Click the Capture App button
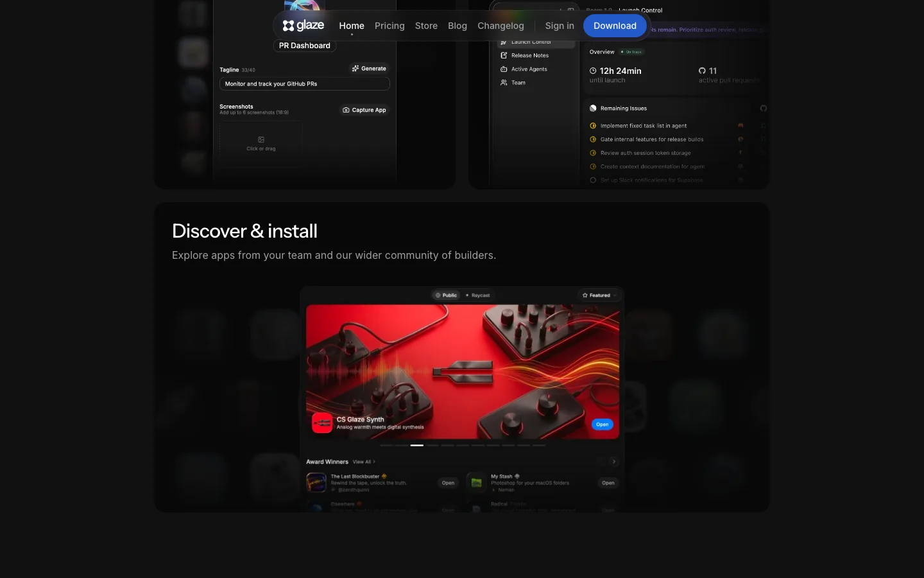Viewport: 924px width, 578px height. tap(364, 110)
